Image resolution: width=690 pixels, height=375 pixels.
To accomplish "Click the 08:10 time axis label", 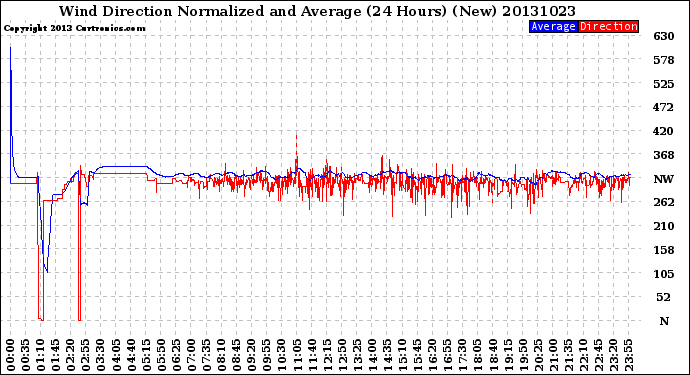I will tap(221, 355).
